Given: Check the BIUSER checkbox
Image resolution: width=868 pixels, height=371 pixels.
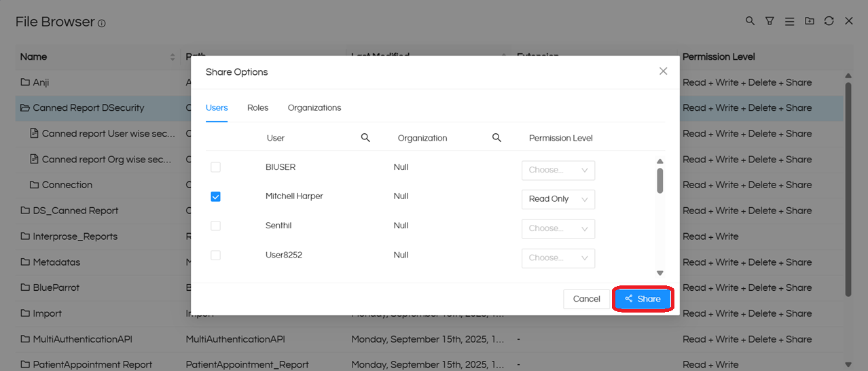Looking at the screenshot, I should click(215, 167).
